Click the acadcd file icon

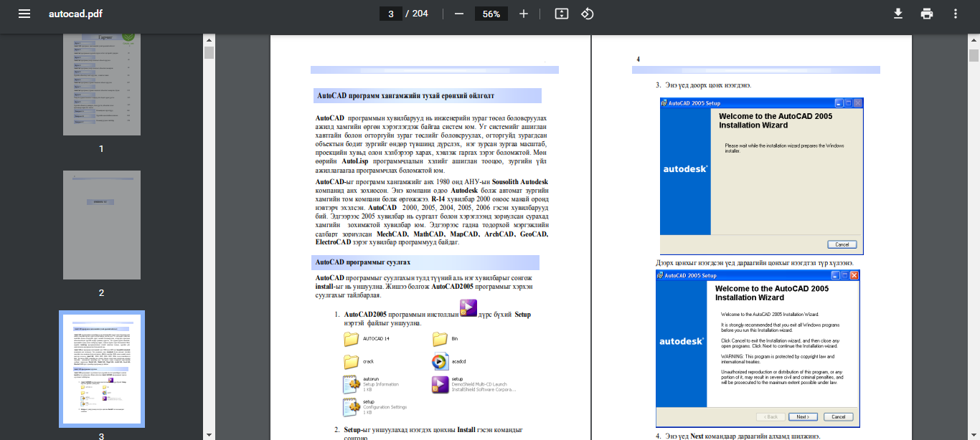[440, 362]
